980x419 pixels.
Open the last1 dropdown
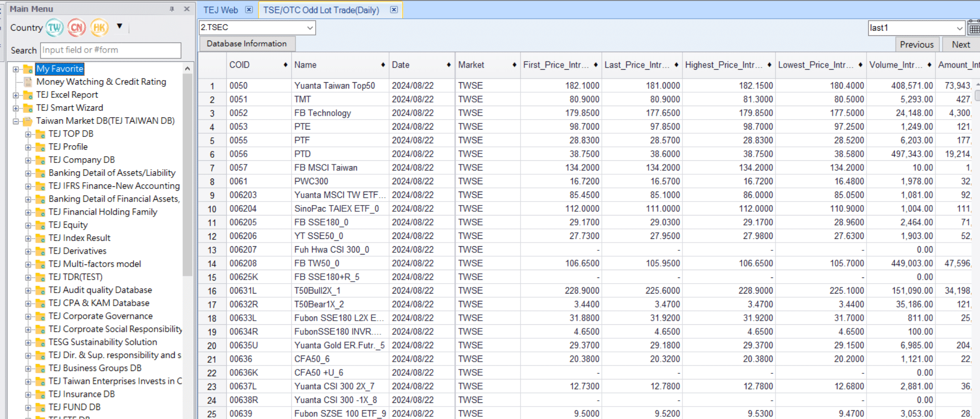[x=959, y=28]
